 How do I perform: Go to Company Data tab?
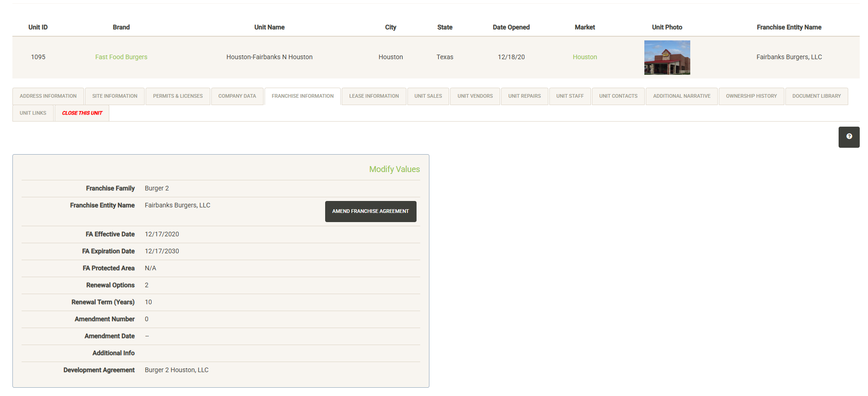(x=237, y=96)
